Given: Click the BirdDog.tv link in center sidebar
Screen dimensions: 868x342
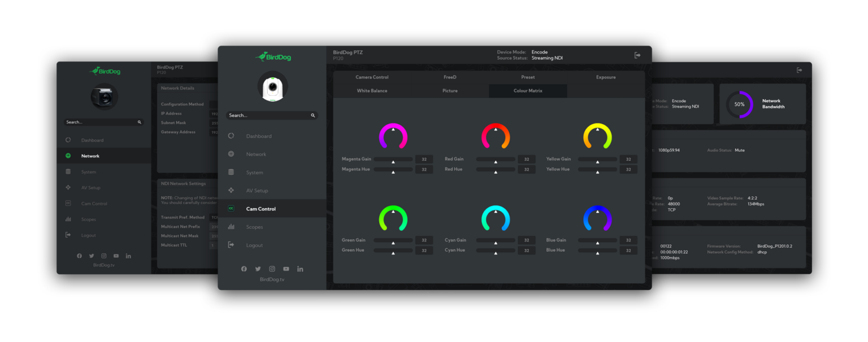Looking at the screenshot, I should pos(272,279).
